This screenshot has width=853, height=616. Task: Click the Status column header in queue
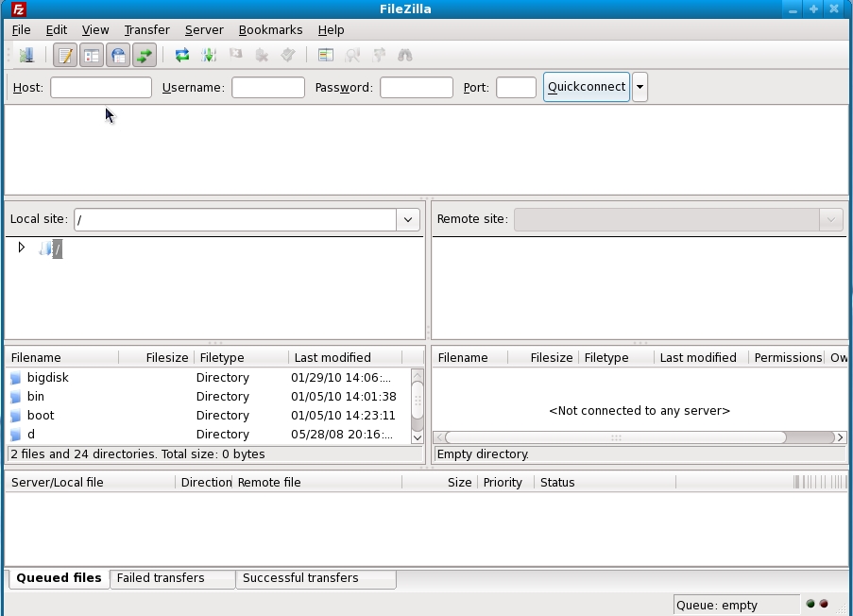point(605,483)
